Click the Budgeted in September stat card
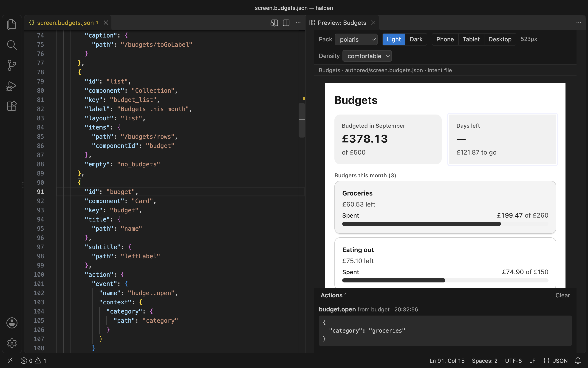 tap(388, 139)
